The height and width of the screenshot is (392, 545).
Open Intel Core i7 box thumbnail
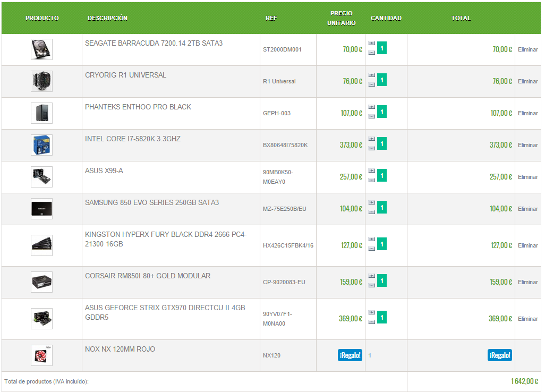click(42, 145)
